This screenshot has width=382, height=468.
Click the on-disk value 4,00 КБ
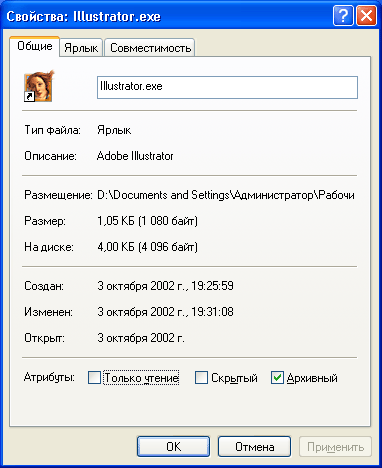[x=148, y=247]
